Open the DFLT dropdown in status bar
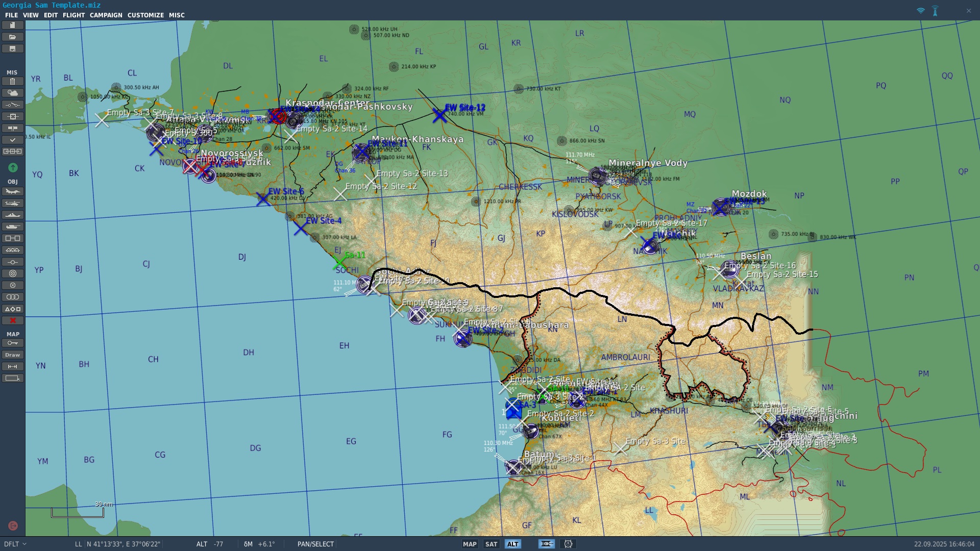The height and width of the screenshot is (551, 980). [x=13, y=544]
